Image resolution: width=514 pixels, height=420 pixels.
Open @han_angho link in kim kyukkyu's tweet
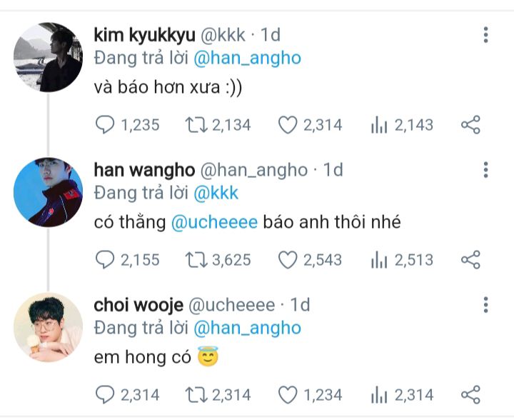coord(247,59)
